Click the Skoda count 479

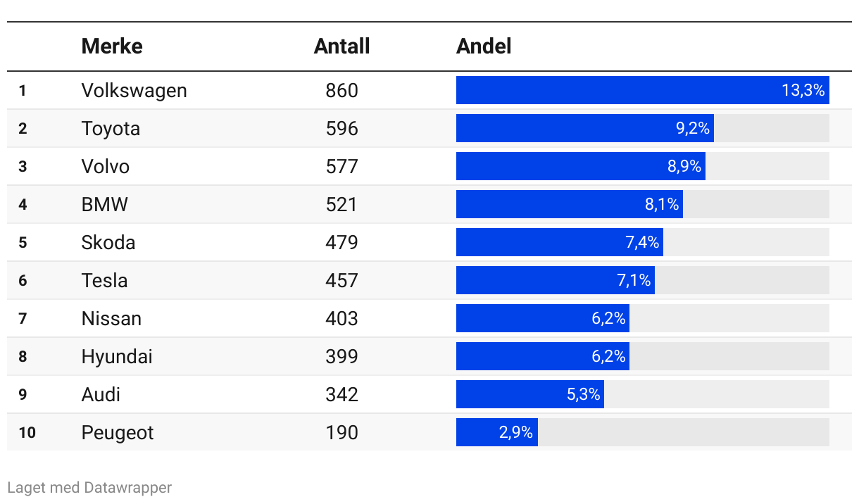pyautogui.click(x=342, y=243)
